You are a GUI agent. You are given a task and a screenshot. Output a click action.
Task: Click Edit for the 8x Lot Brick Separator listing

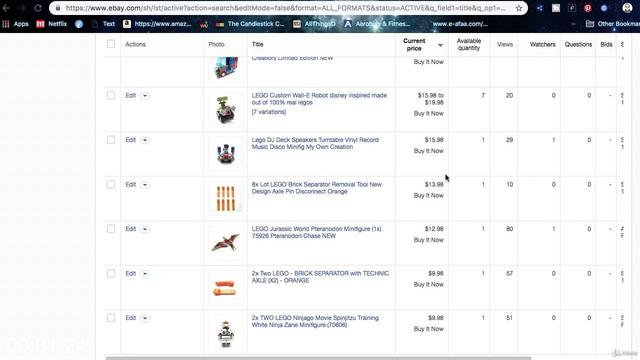click(131, 184)
